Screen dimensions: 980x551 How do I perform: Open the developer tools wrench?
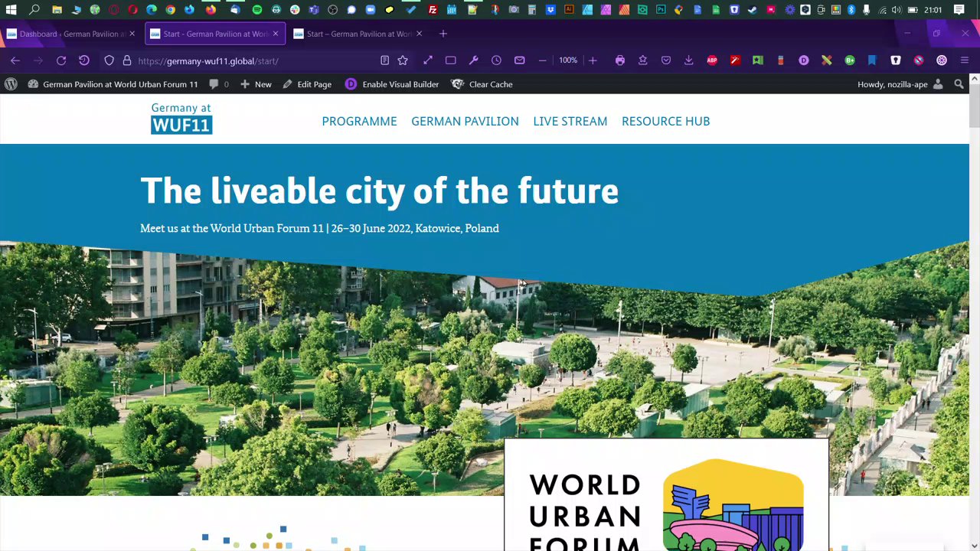473,60
